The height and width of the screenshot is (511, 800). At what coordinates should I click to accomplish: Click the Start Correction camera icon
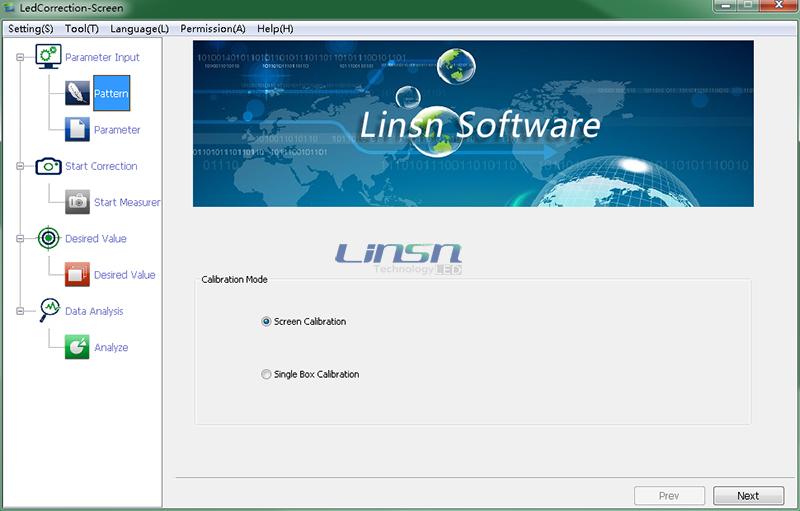click(49, 166)
